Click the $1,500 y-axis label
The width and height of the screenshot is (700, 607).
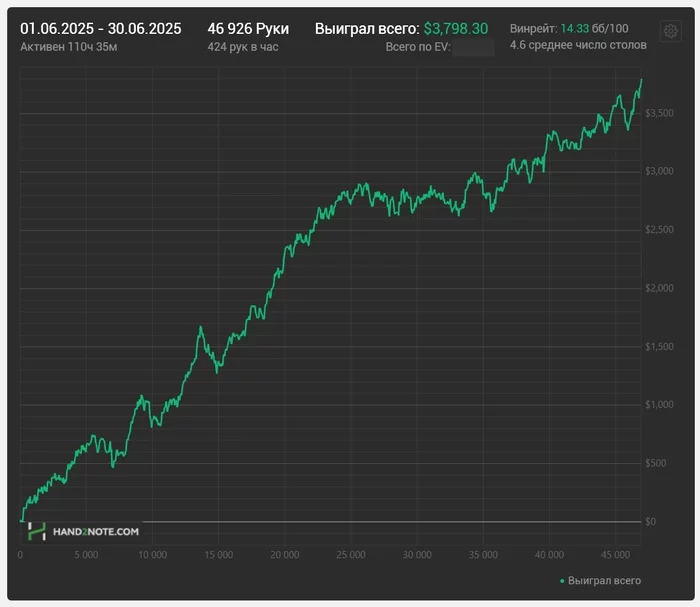(x=659, y=347)
